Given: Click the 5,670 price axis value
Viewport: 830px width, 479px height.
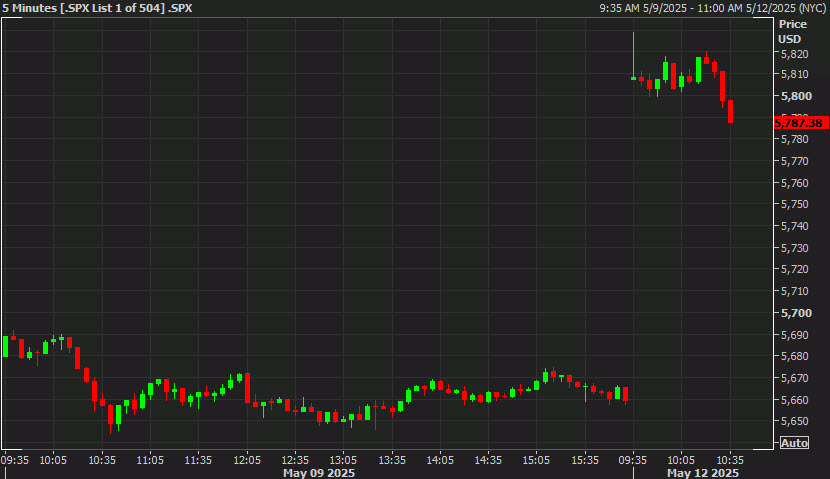Looking at the screenshot, I should pos(795,378).
